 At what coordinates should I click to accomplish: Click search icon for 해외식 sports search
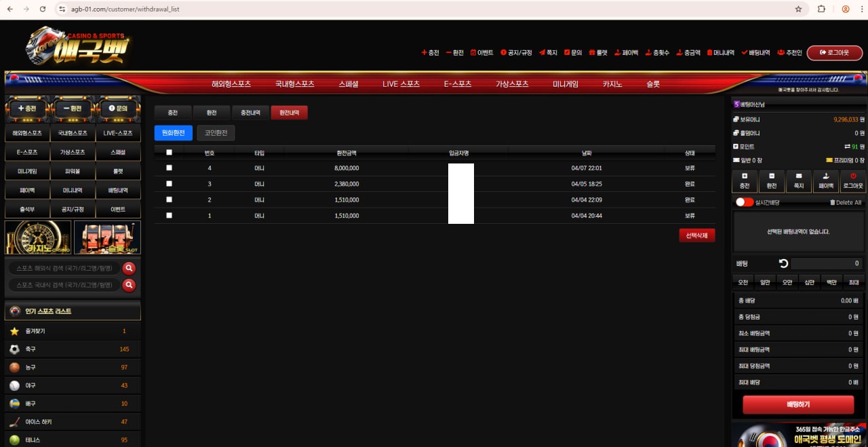tap(129, 268)
